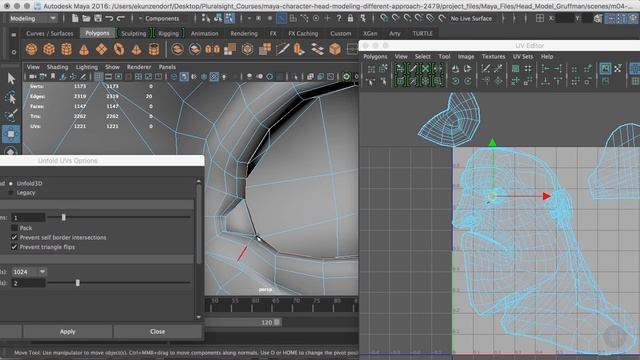Click the open scene folder icon
640x360 pixels.
86,18
